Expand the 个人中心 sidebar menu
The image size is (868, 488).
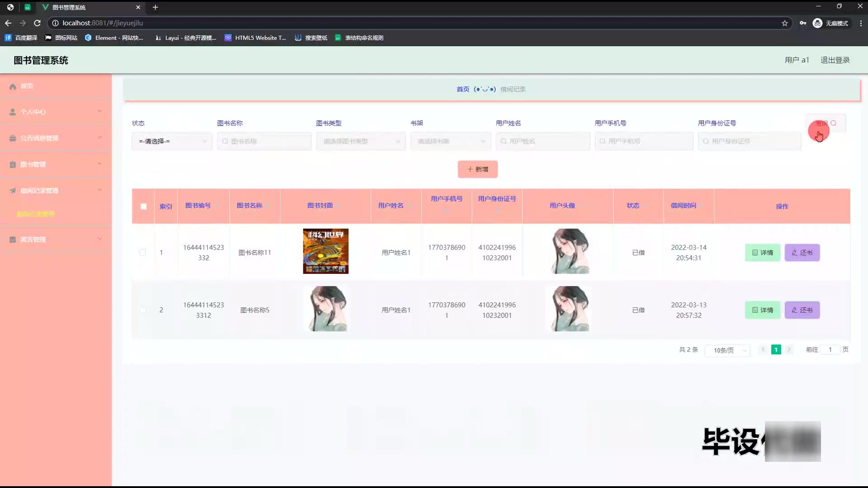pyautogui.click(x=56, y=112)
